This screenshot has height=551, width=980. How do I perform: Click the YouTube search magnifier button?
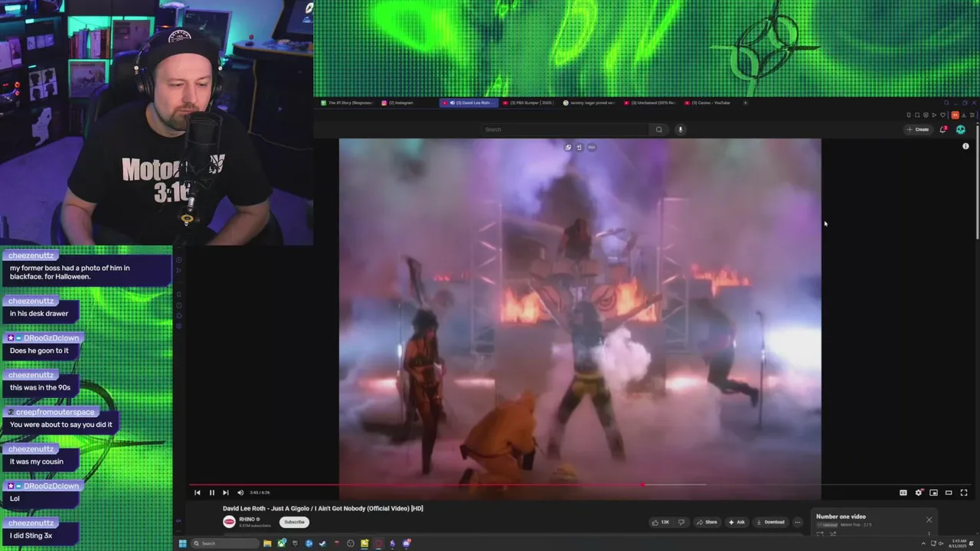coord(658,129)
